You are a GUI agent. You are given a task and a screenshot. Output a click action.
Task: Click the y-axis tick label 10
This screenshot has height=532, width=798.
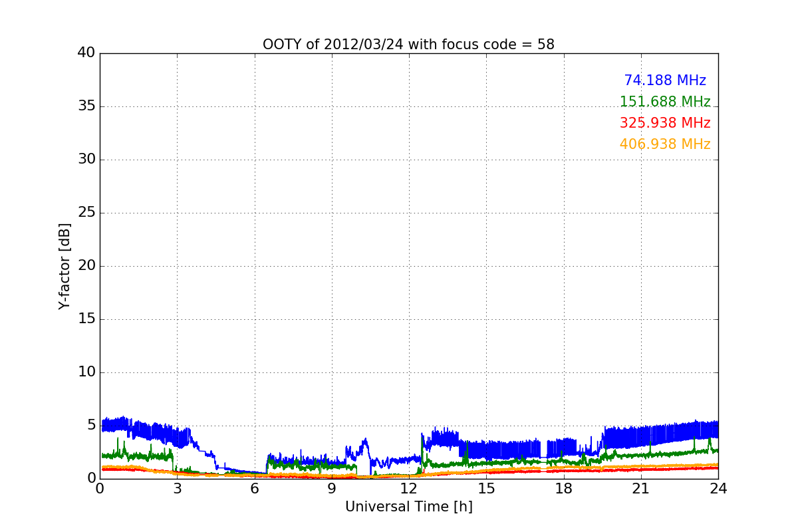86,372
